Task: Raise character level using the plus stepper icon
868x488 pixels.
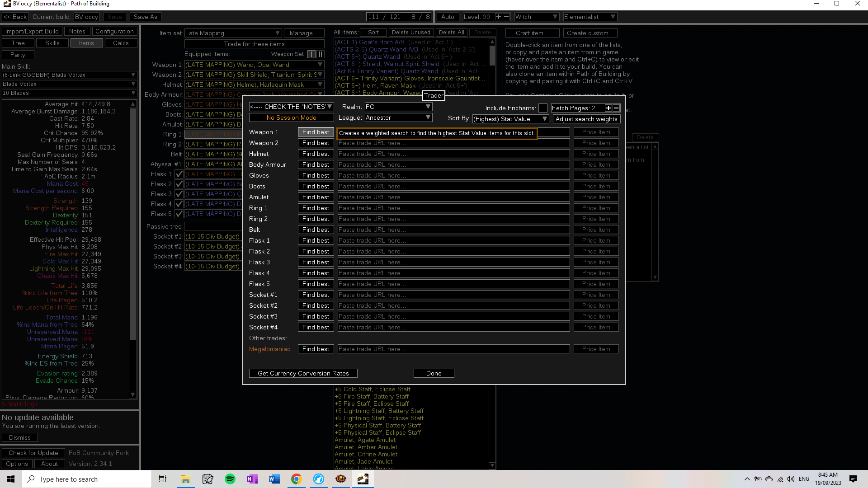Action: point(499,16)
